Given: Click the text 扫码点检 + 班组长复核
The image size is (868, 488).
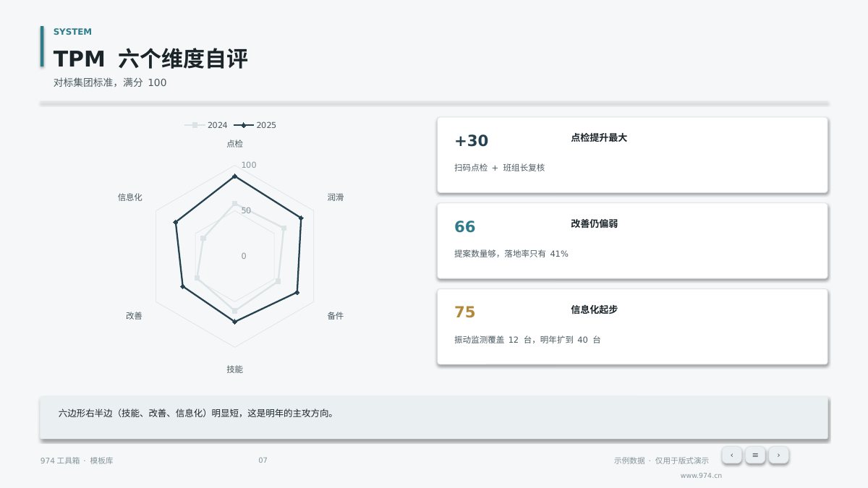Looking at the screenshot, I should (500, 168).
